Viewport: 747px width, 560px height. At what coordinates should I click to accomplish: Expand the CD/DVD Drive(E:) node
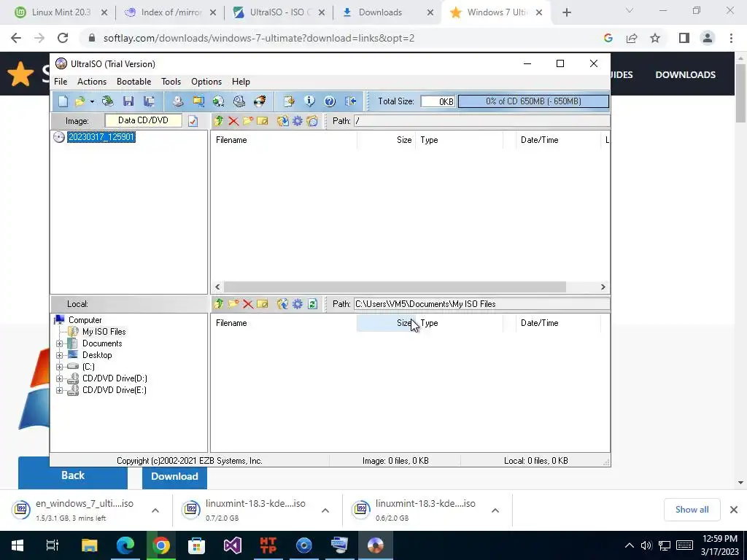coord(60,391)
